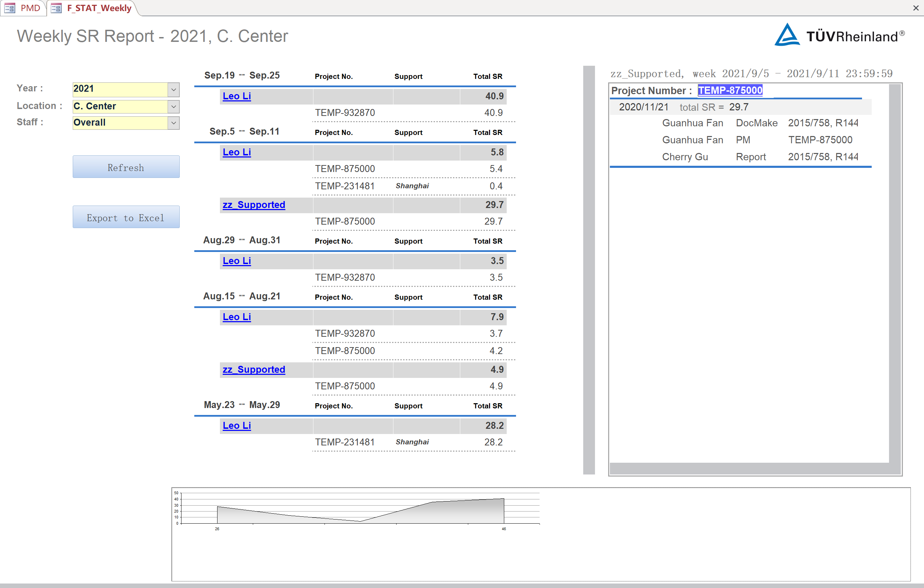The height and width of the screenshot is (588, 924).
Task: Select TEMP-932870 row with 3.7
Action: 414,334
